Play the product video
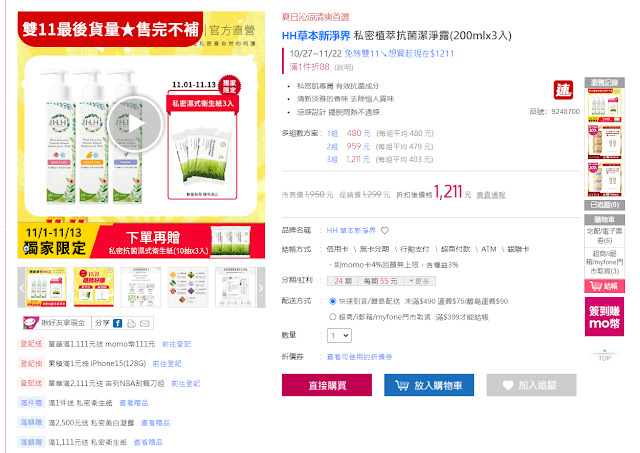Screen dimensions: 640x453 (136, 124)
